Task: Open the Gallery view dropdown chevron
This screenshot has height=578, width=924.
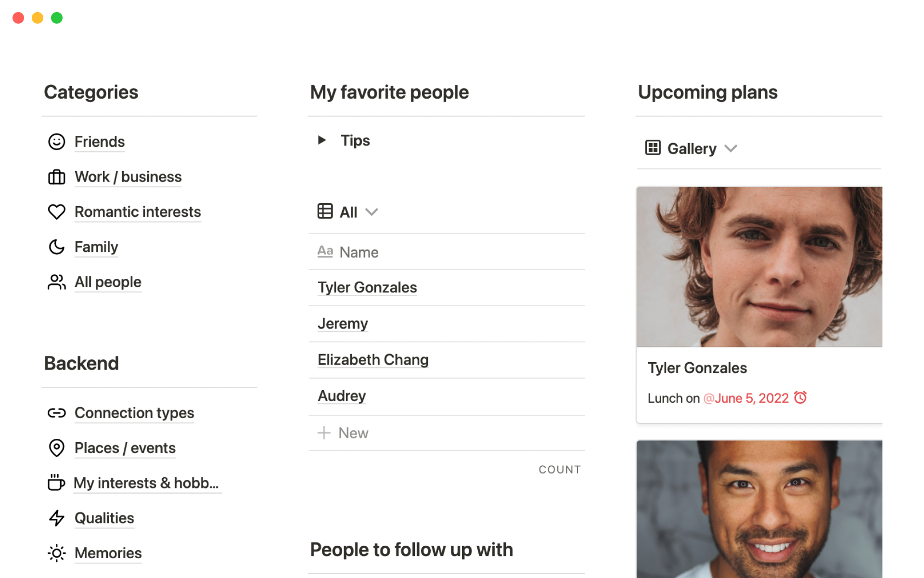Action: pyautogui.click(x=731, y=148)
